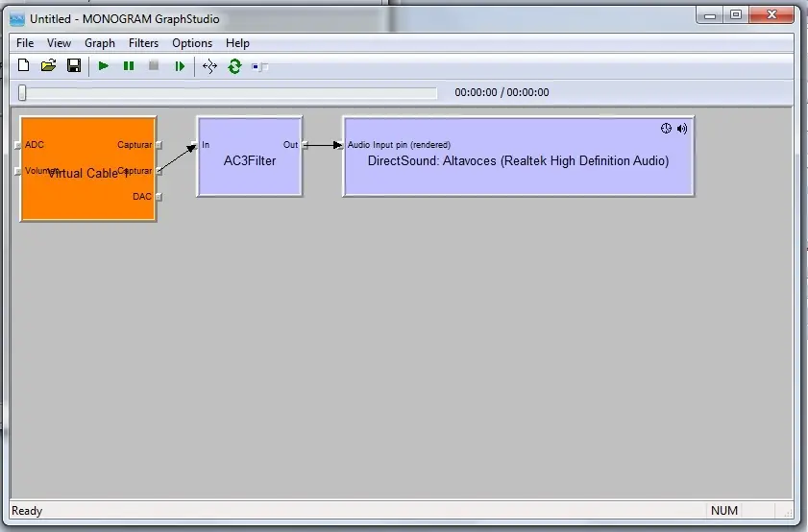The height and width of the screenshot is (532, 808).
Task: Click the Out pin of AC3Filter
Action: (x=305, y=145)
